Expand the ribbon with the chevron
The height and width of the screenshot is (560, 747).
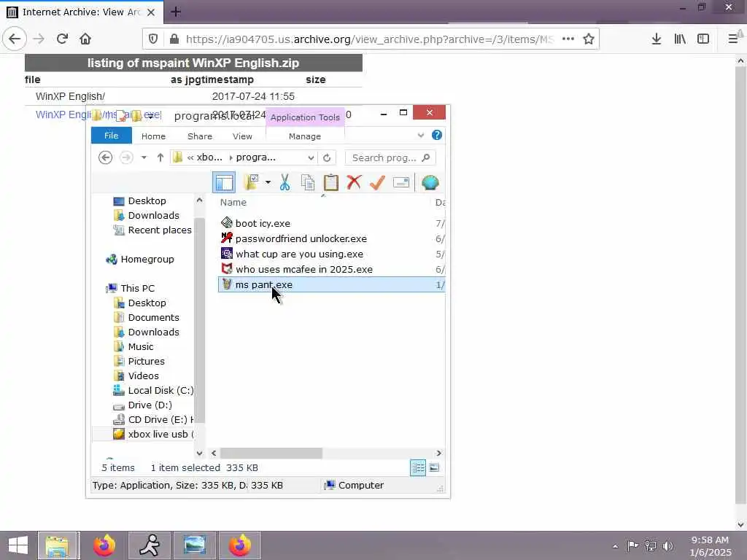pyautogui.click(x=421, y=135)
